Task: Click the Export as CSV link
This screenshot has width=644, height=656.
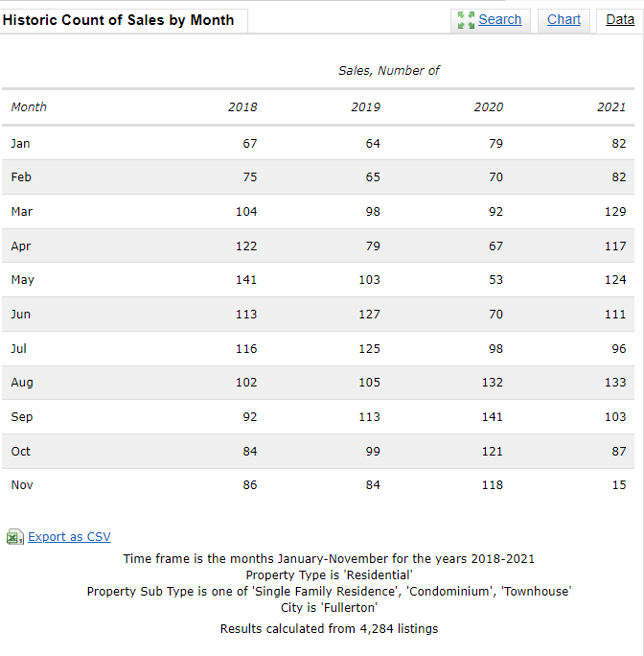Action: pyautogui.click(x=69, y=537)
